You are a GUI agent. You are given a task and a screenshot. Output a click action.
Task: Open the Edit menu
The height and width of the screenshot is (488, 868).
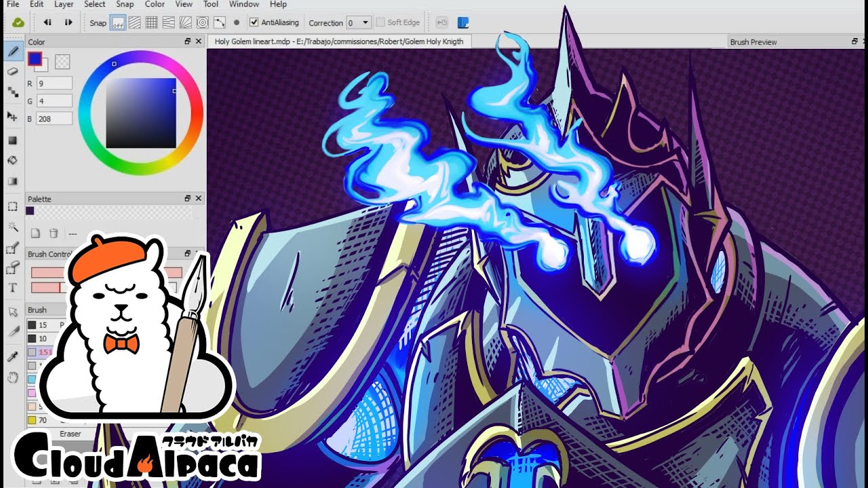37,4
